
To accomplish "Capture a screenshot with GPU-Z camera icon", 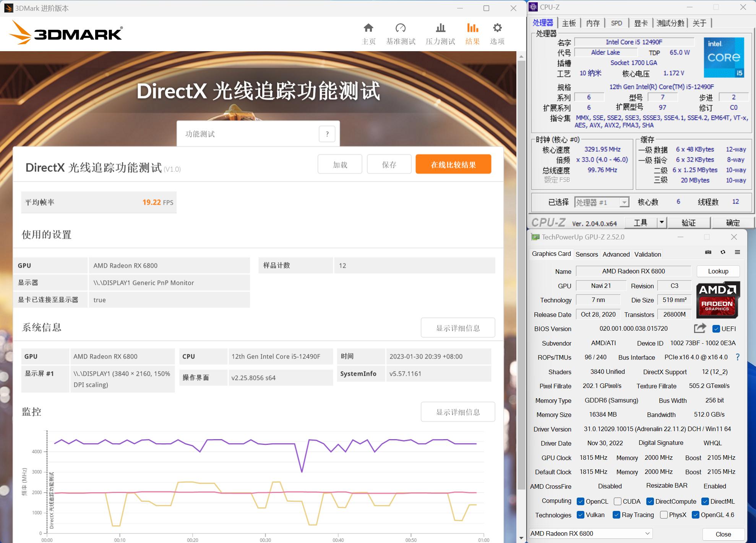I will tap(708, 252).
